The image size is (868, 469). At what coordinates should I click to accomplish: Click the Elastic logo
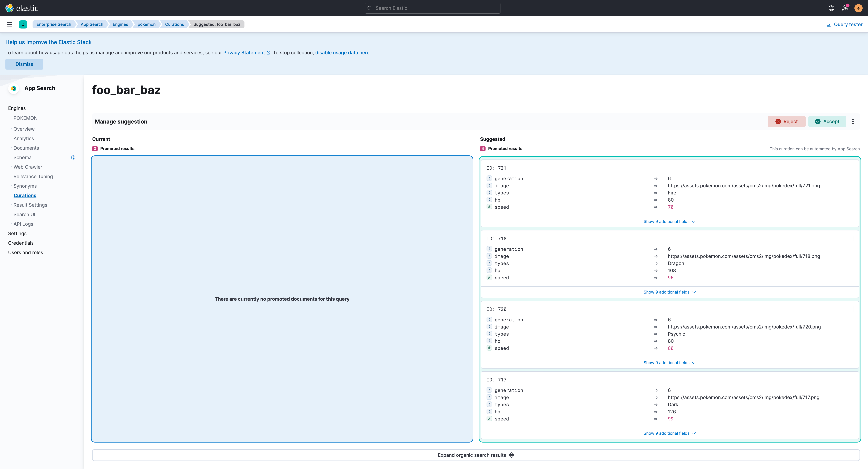click(22, 8)
